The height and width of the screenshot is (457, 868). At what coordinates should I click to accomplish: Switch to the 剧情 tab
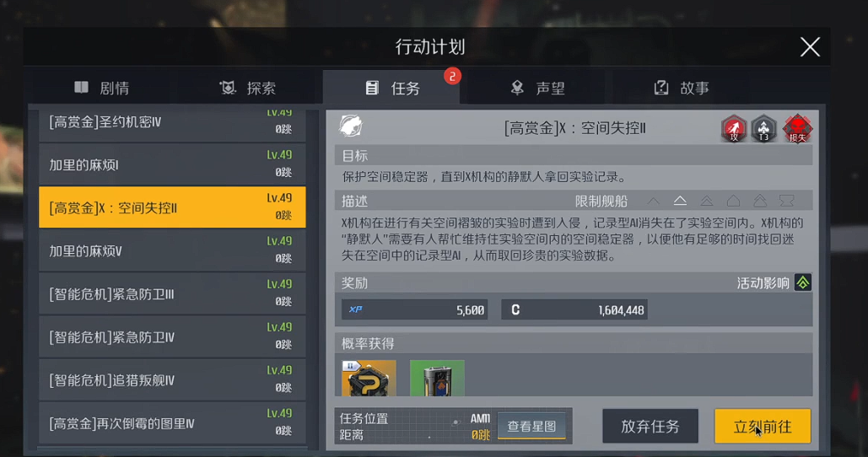pos(102,88)
